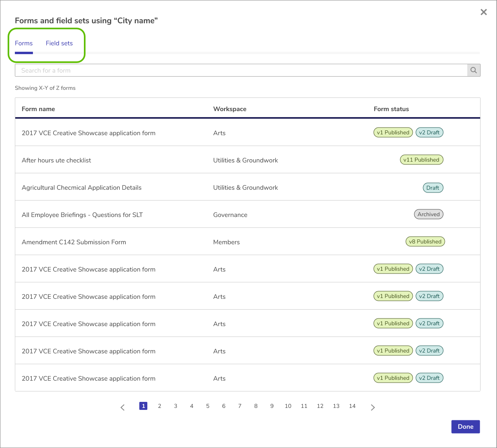The image size is (497, 448).
Task: Jump to page 14
Action: [x=352, y=406]
